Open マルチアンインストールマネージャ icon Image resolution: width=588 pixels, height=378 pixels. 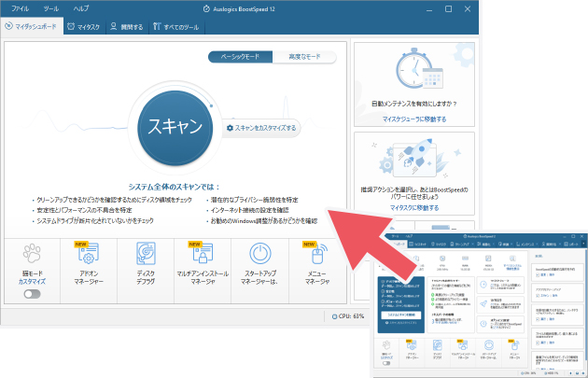pos(203,253)
